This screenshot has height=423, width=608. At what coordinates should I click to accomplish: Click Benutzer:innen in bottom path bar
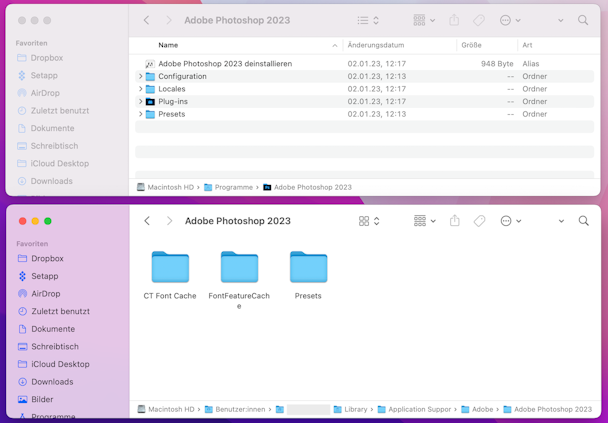235,409
